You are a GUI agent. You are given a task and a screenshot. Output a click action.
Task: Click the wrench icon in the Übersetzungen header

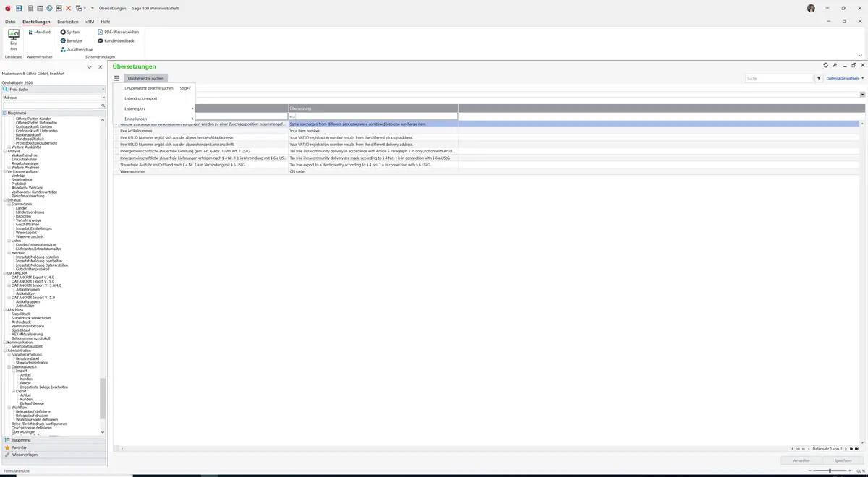835,66
